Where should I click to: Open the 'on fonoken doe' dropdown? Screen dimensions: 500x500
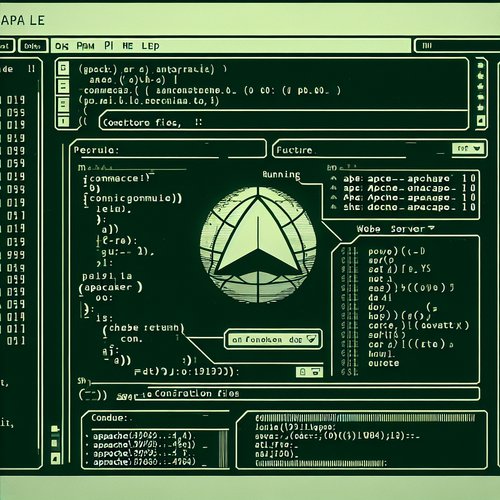(x=273, y=340)
